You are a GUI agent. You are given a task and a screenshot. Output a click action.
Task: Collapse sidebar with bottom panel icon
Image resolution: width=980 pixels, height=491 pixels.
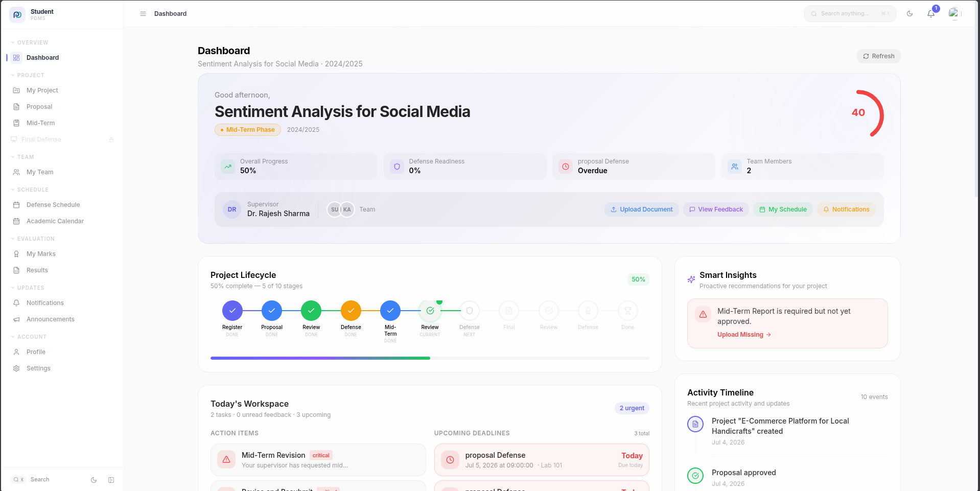pyautogui.click(x=111, y=480)
